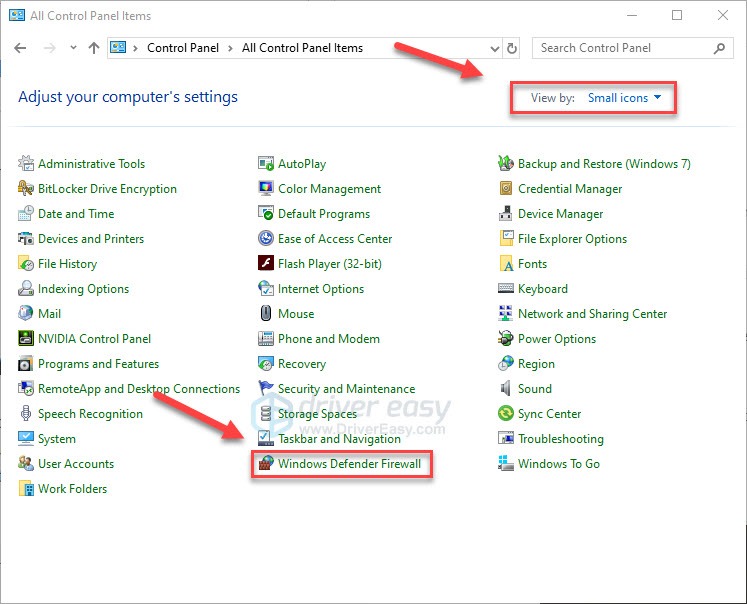This screenshot has height=604, width=747.
Task: Open the Troubleshooting link
Action: 561,439
